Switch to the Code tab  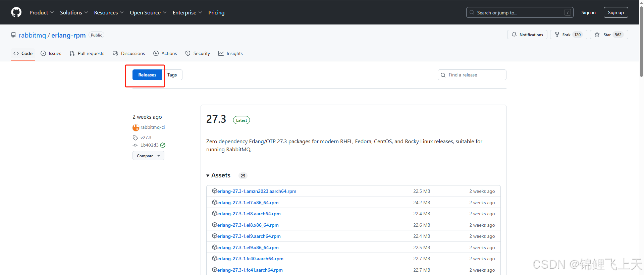[x=23, y=53]
